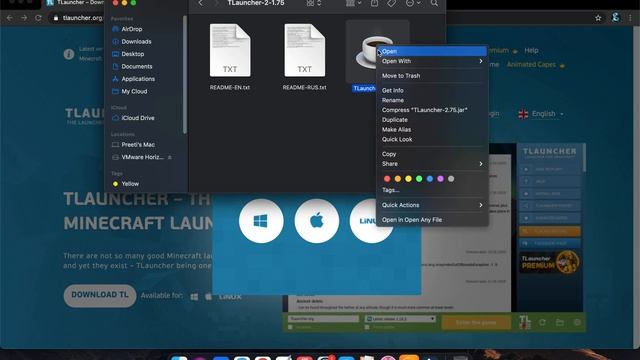The height and width of the screenshot is (360, 640).
Task: Select the README-RUS.txt file icon
Action: pyautogui.click(x=304, y=50)
